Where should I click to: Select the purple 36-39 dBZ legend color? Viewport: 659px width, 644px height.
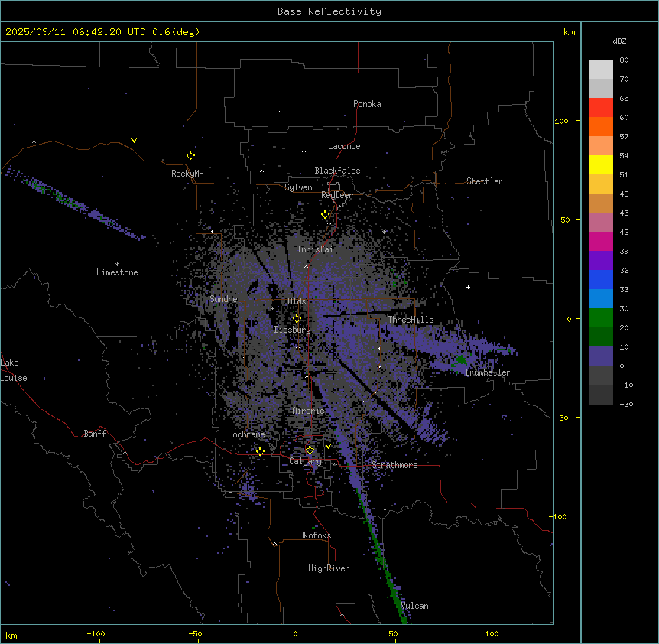pyautogui.click(x=601, y=260)
